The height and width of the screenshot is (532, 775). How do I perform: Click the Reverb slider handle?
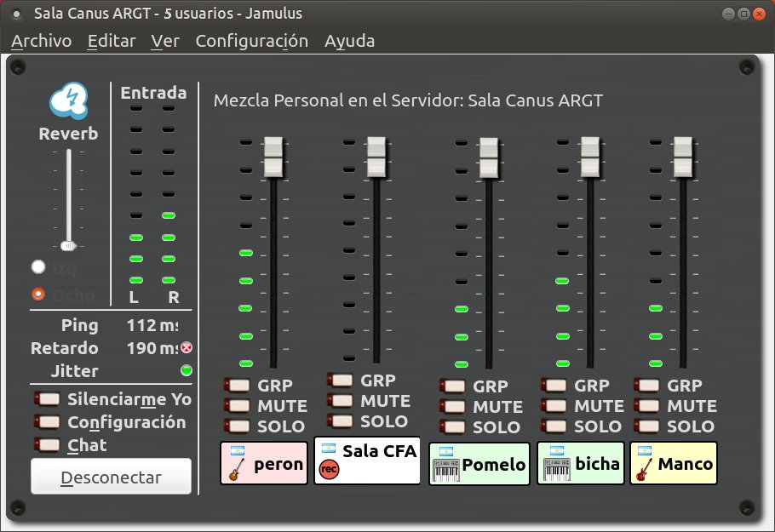pos(68,245)
